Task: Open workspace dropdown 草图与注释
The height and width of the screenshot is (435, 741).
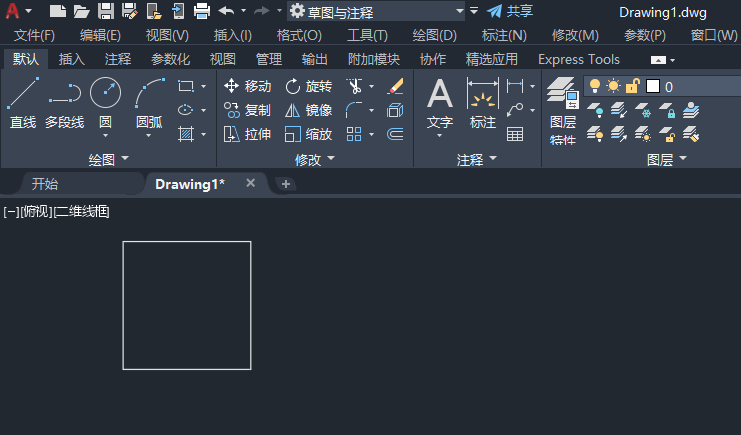Action: click(376, 11)
